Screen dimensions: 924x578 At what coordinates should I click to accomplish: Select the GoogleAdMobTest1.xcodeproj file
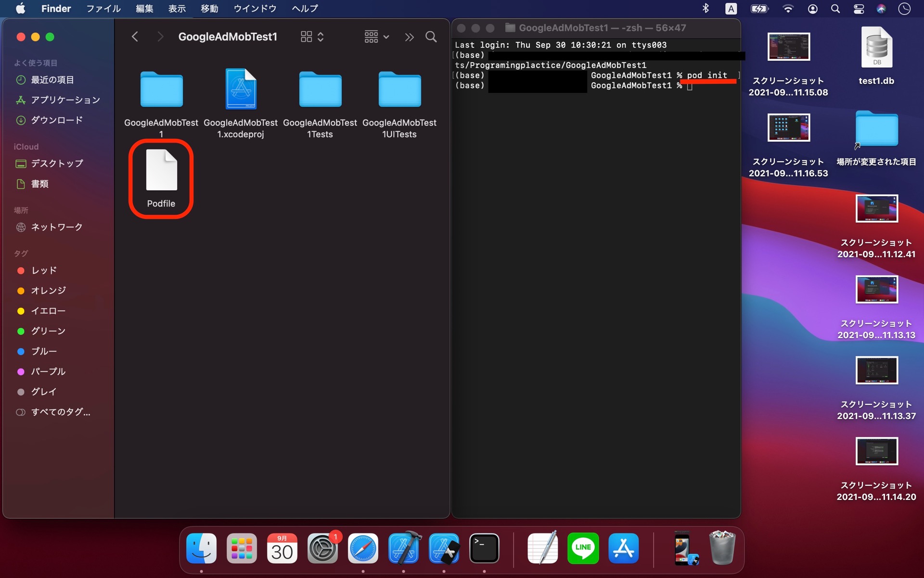point(241,89)
